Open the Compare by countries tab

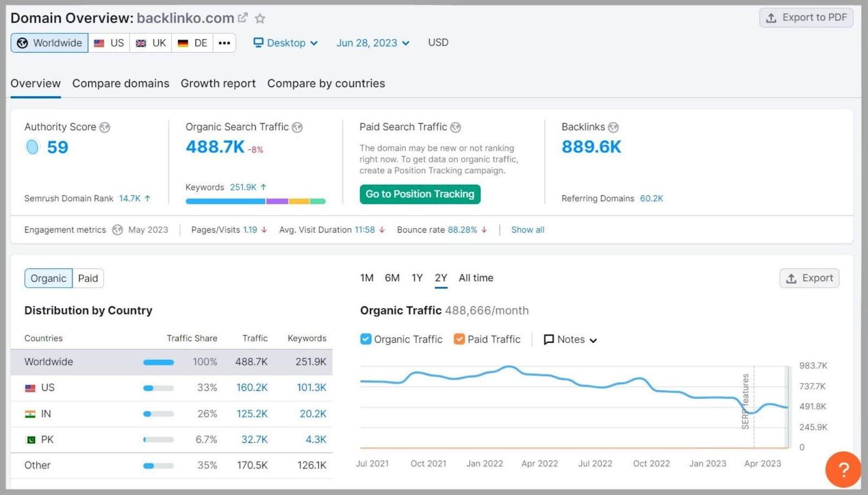[x=326, y=83]
